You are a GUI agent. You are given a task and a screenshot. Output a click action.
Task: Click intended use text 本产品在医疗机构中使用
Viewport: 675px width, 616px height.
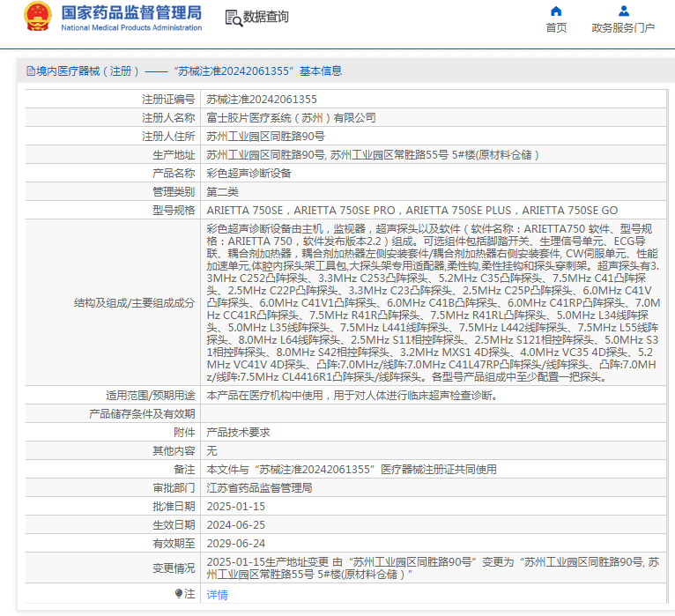pyautogui.click(x=352, y=396)
